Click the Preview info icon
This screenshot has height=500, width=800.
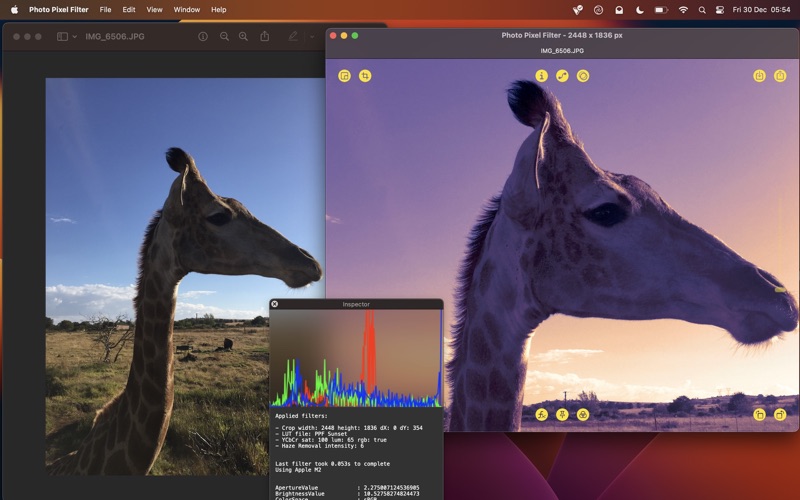coord(203,37)
